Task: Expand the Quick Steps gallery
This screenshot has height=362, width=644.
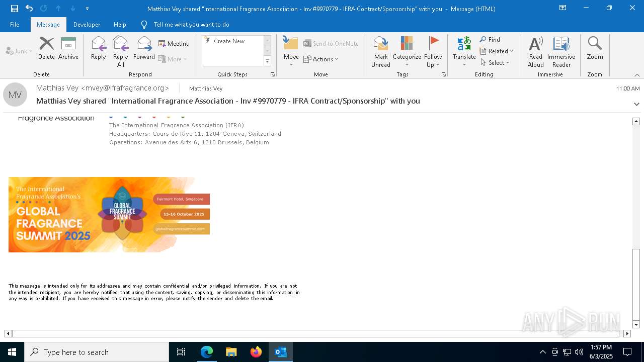Action: point(268,61)
